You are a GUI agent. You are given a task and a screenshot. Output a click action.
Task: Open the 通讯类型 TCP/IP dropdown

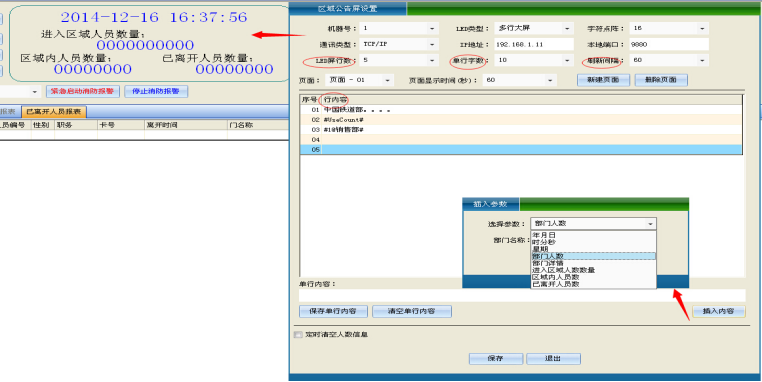[432, 44]
